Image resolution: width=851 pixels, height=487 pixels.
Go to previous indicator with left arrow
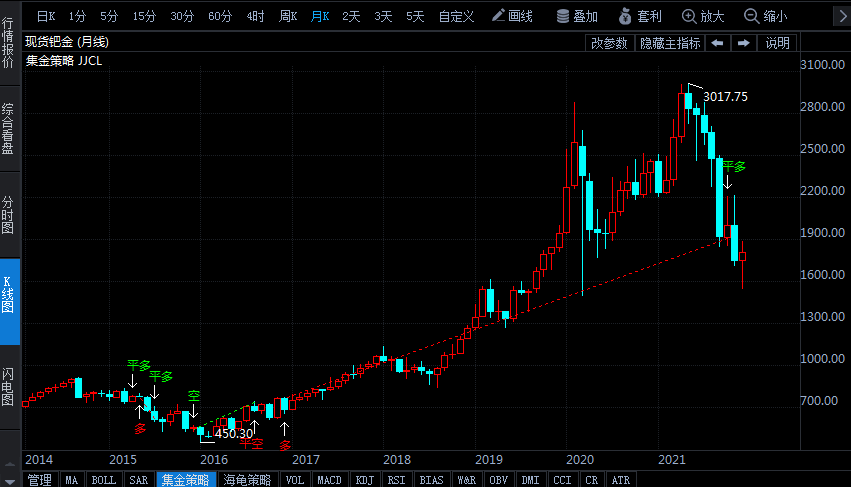[717, 43]
